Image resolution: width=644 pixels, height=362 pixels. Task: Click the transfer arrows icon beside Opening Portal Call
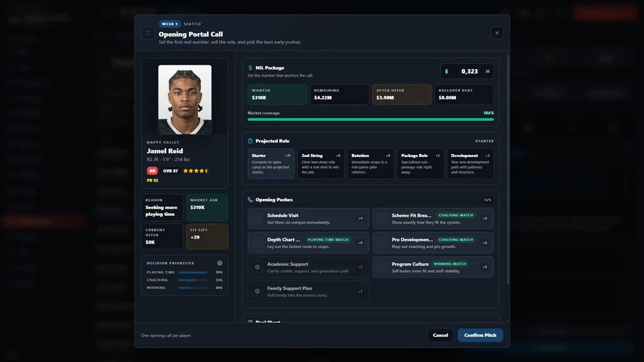click(x=148, y=33)
